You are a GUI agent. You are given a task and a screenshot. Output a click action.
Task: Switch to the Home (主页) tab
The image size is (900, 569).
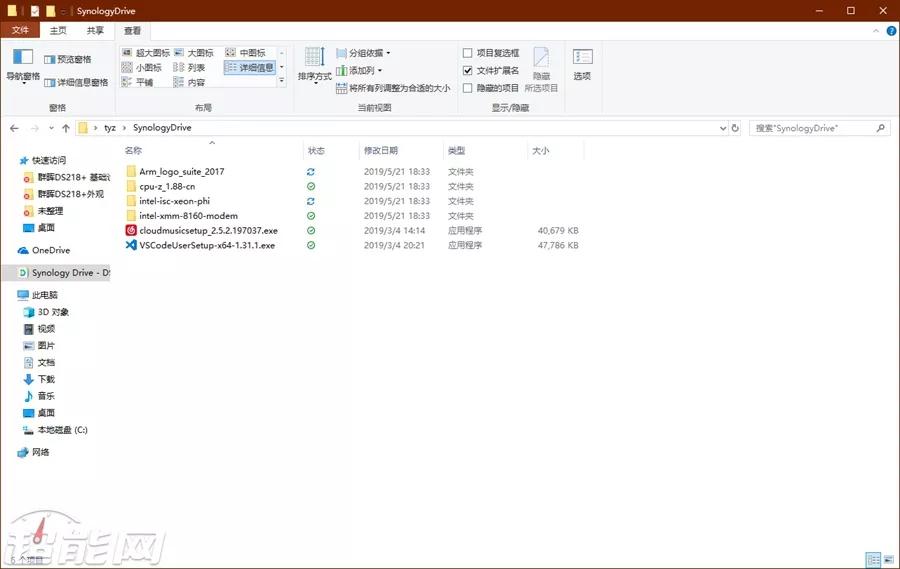tap(58, 30)
